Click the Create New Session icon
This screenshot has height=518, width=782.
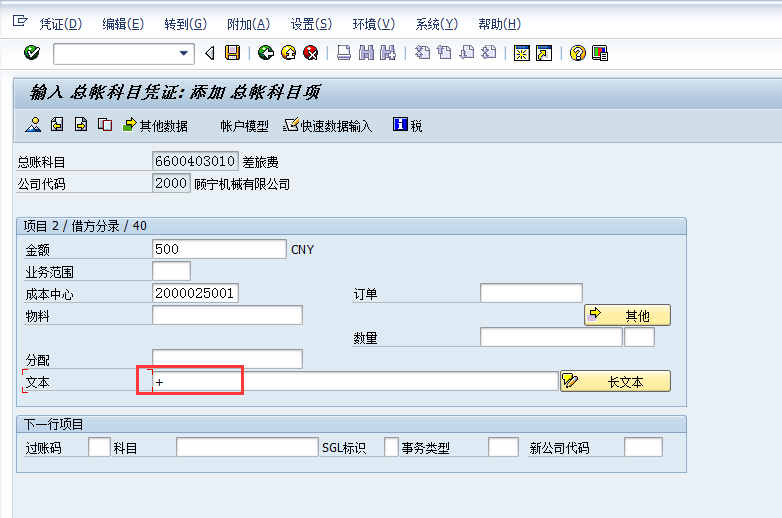pos(522,53)
